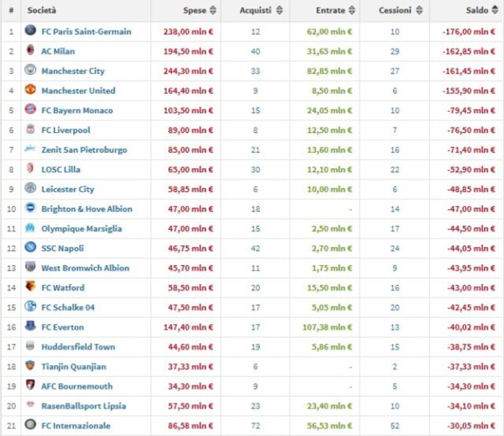Open the RasenBallsport Lipsia link
Image resolution: width=504 pixels, height=436 pixels.
coord(83,406)
